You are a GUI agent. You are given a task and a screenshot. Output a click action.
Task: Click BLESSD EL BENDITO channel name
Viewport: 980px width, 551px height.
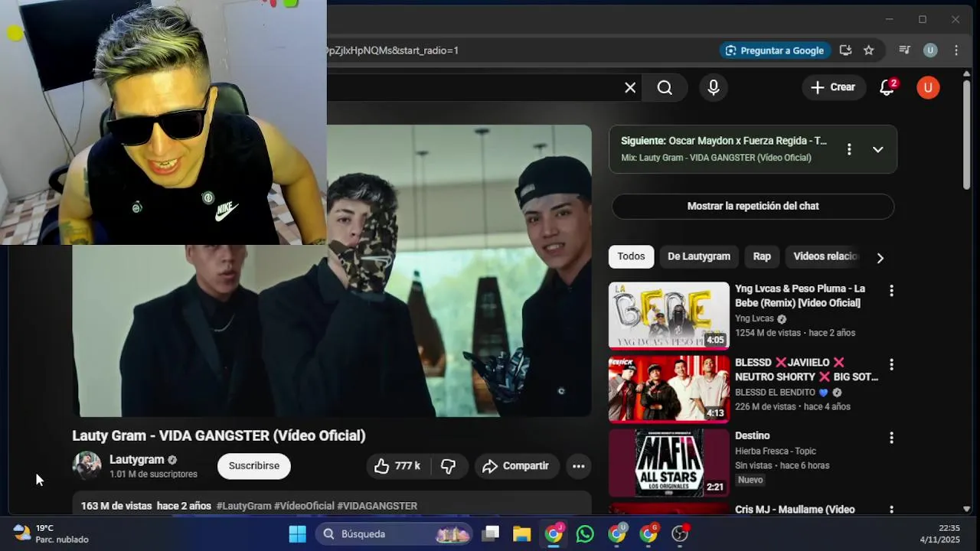point(775,393)
